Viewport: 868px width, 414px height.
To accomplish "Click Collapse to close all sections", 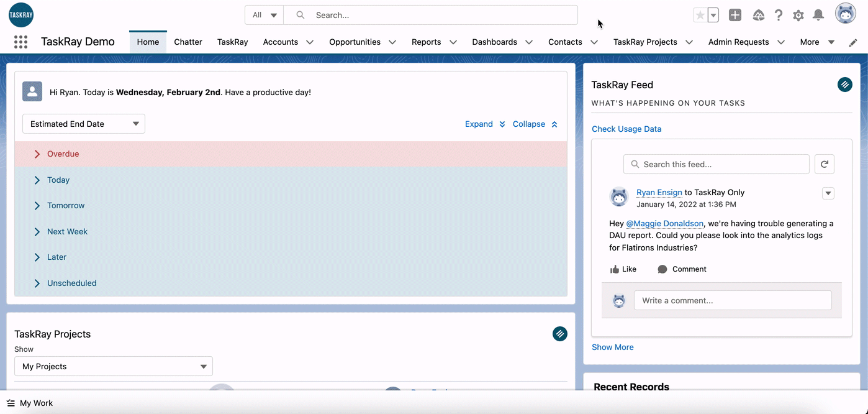I will click(x=535, y=124).
